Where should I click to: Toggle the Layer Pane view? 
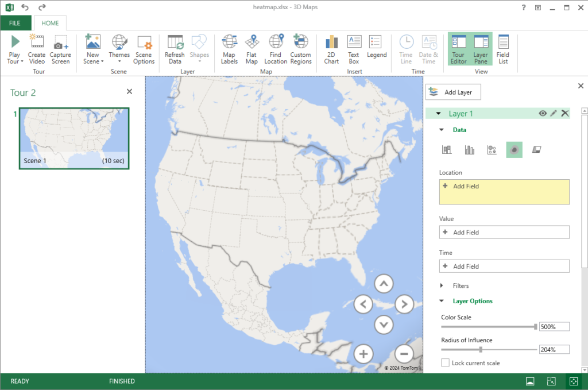(x=481, y=49)
